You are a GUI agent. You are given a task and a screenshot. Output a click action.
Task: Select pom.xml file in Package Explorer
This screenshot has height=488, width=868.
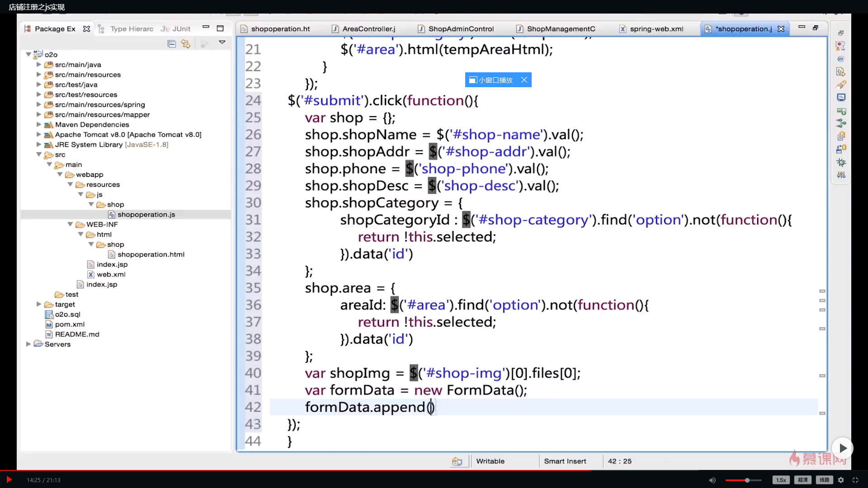click(x=70, y=324)
